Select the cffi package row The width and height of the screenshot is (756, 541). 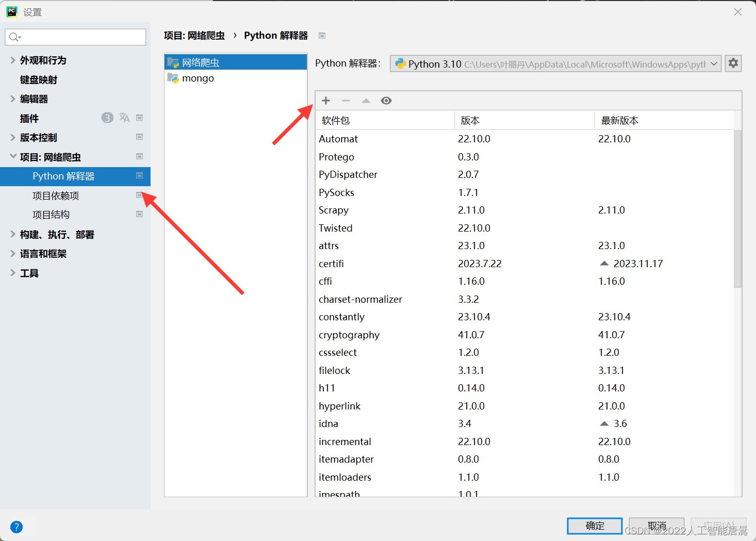pos(524,281)
